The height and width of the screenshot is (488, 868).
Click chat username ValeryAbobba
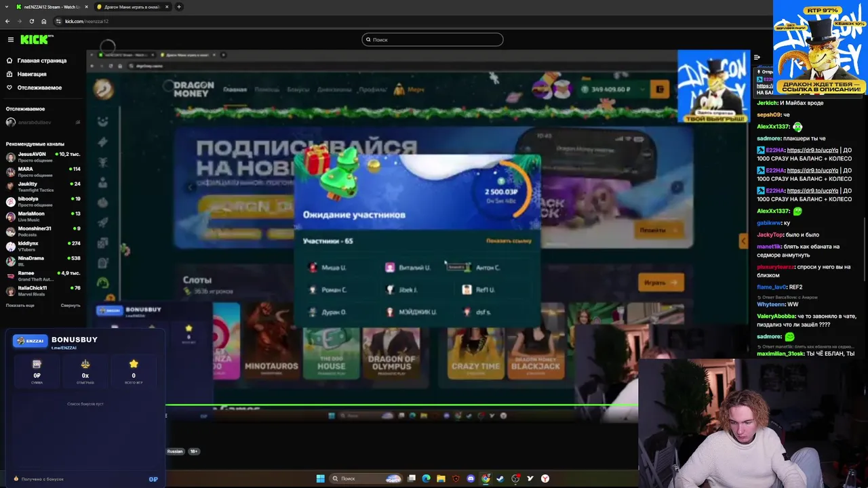(x=776, y=316)
